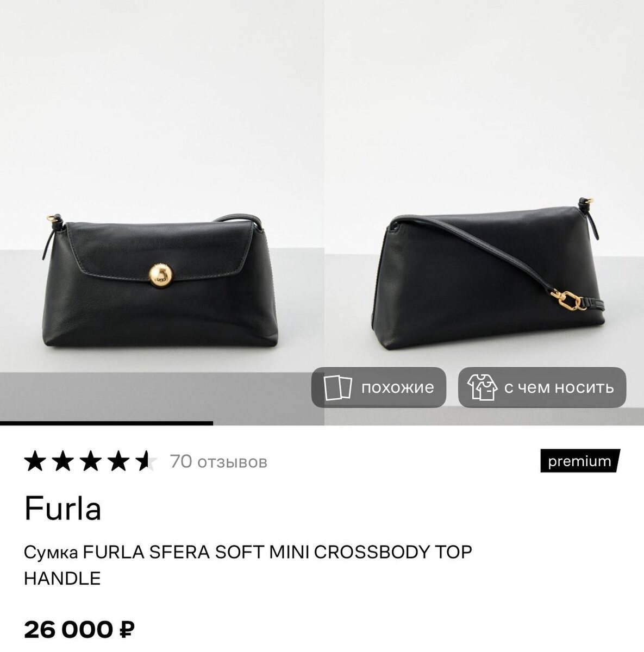
Task: Select the first rating star
Action: tap(35, 461)
